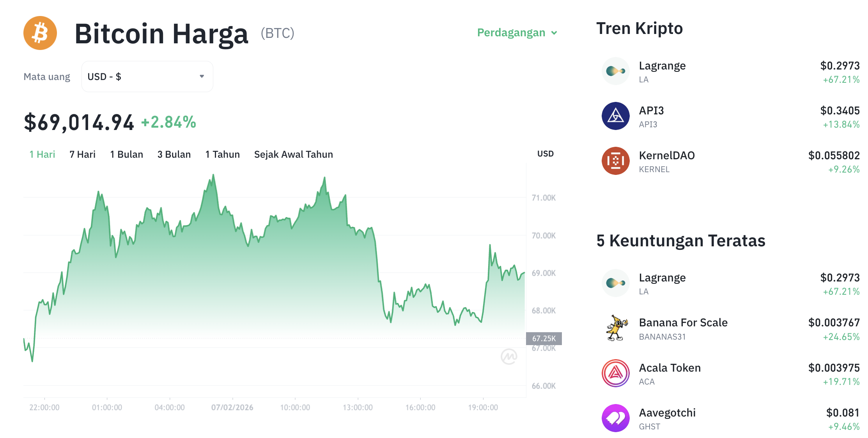Screen dimensions: 868x438
Task: Open KernelDAO via its orange logo icon
Action: point(616,161)
